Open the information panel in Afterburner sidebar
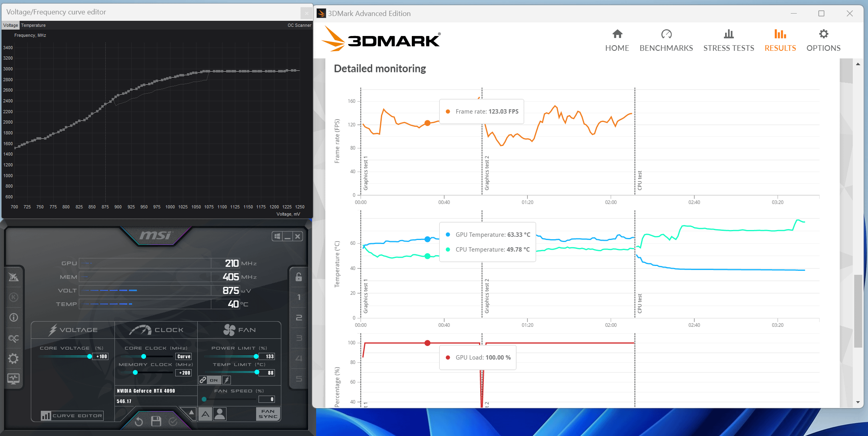Viewport: 868px width, 436px height. 14,317
